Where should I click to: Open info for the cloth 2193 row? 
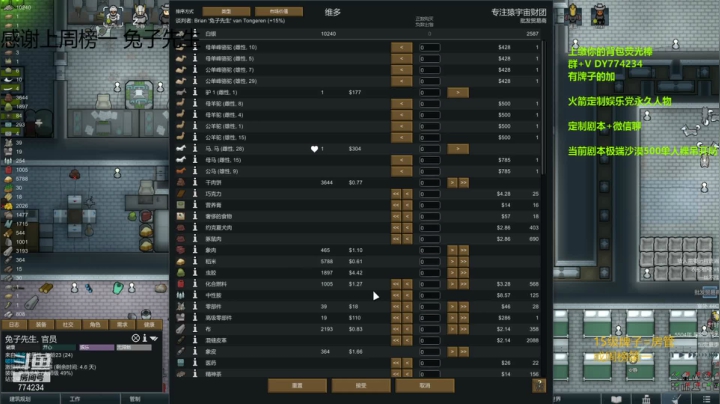pos(195,329)
